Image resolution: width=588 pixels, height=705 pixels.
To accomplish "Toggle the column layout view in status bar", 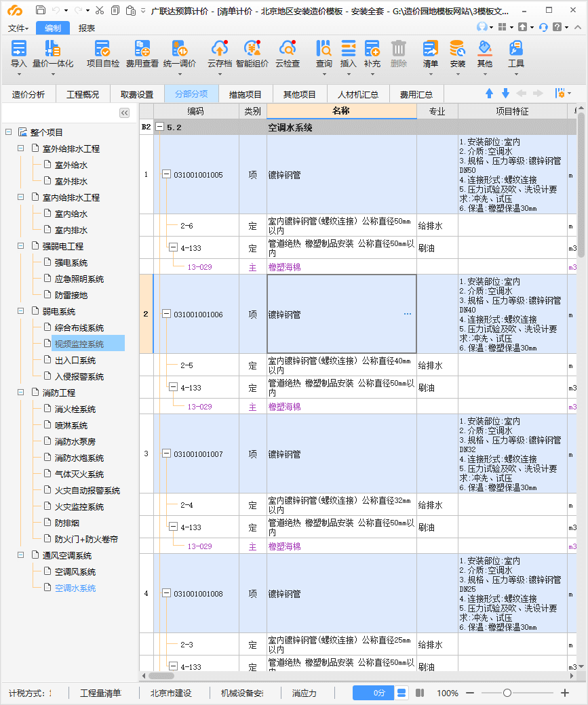I will click(x=420, y=693).
